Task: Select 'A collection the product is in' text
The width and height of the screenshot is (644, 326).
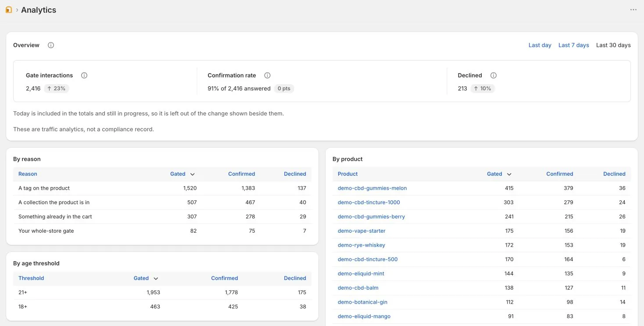Action: 54,202
